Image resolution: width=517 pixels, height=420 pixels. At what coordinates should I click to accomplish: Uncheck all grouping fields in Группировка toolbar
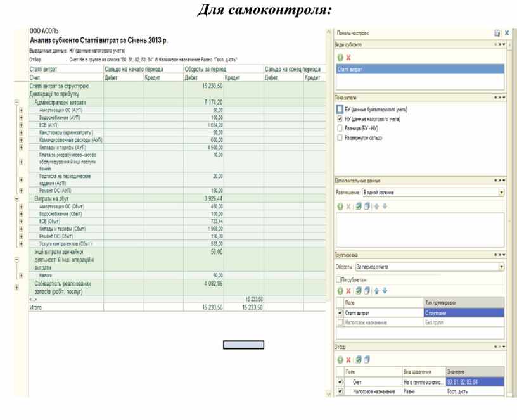point(367,291)
